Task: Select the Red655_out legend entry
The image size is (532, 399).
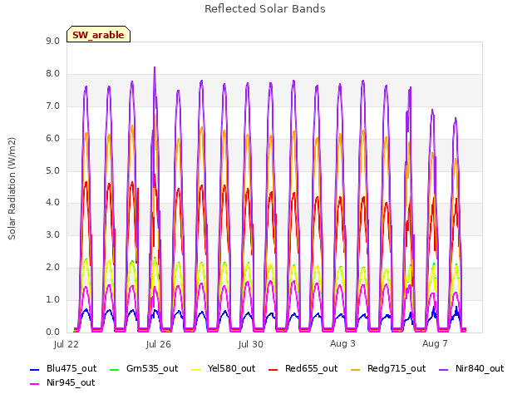Action: coord(303,369)
